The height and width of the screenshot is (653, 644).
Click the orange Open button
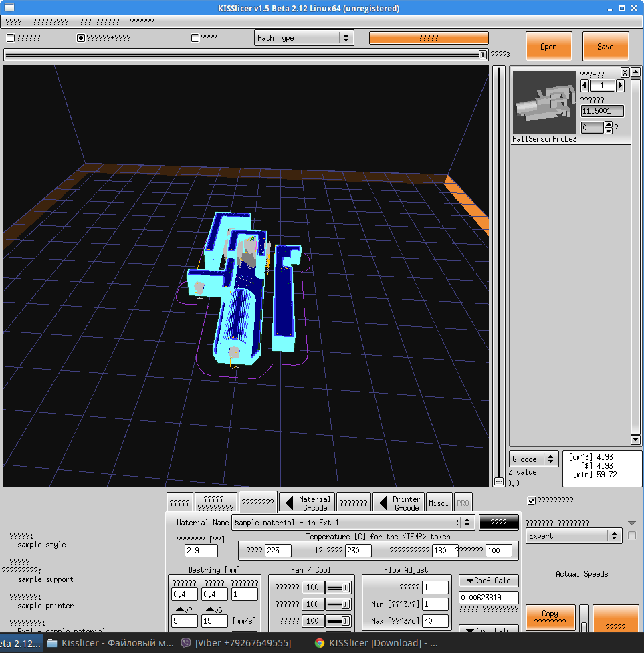548,47
